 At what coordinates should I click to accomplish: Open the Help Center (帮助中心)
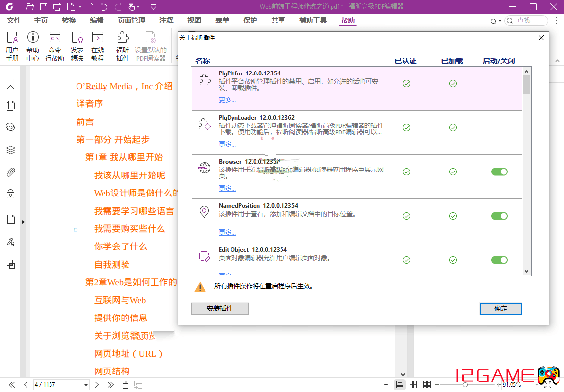(33, 47)
